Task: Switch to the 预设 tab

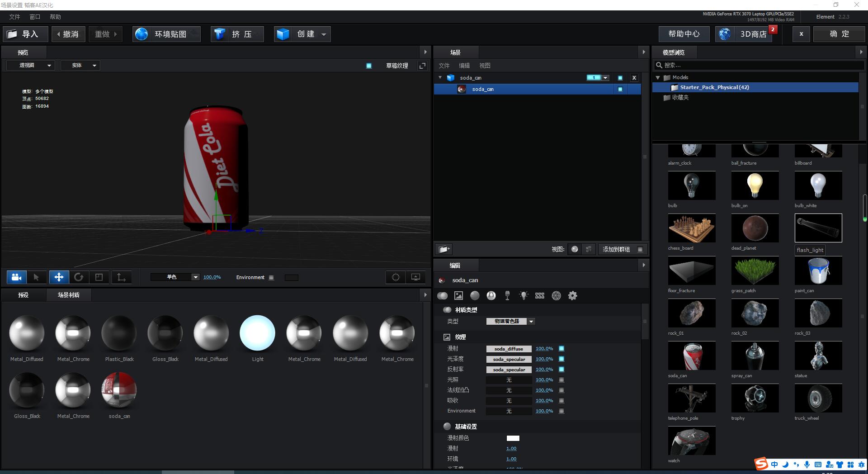Action: point(24,295)
